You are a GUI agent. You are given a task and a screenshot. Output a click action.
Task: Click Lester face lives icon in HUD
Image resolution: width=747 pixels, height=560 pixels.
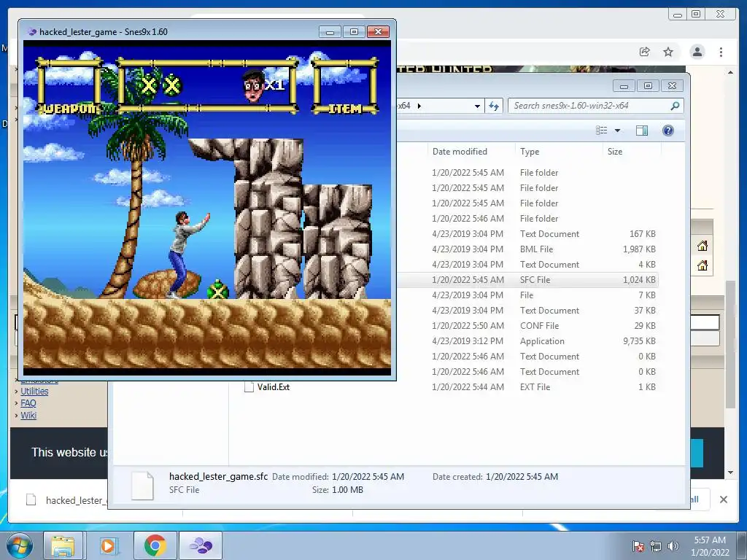click(x=253, y=86)
